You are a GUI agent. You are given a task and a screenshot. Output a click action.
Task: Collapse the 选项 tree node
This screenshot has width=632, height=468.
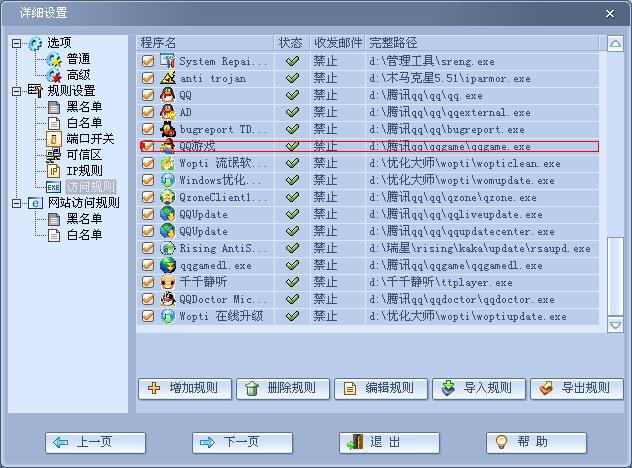tap(17, 43)
